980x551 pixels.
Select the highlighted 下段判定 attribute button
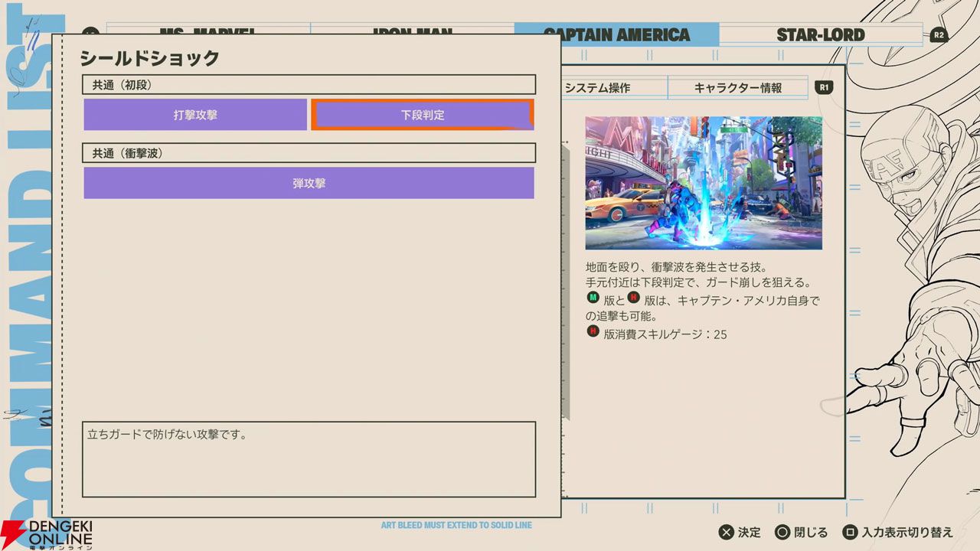423,115
